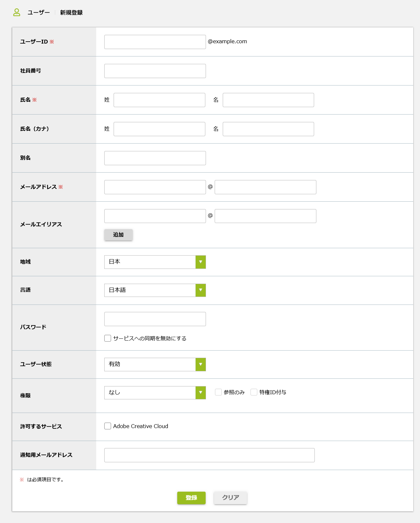Click the 別名 input field

155,158
